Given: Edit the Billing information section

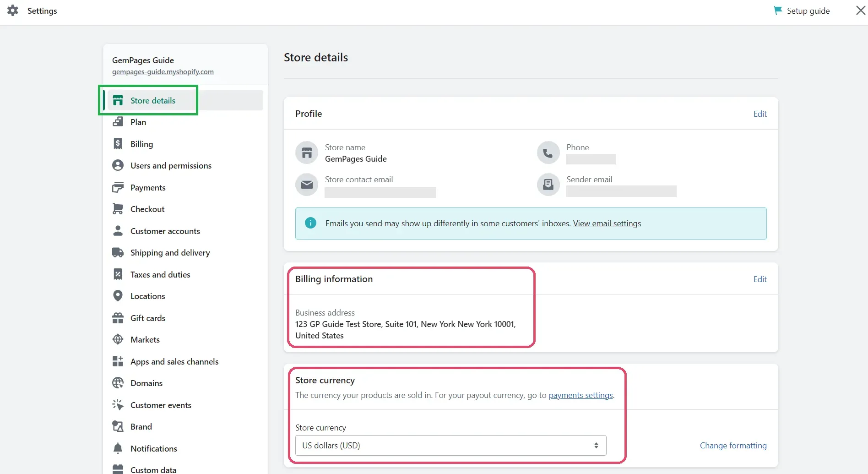Looking at the screenshot, I should [x=760, y=279].
